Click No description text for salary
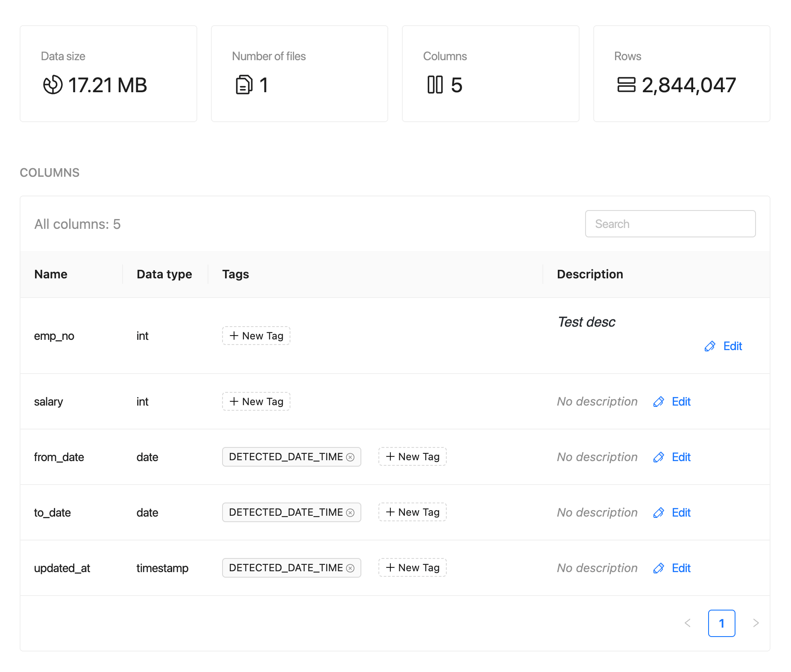The image size is (791, 672). click(597, 402)
